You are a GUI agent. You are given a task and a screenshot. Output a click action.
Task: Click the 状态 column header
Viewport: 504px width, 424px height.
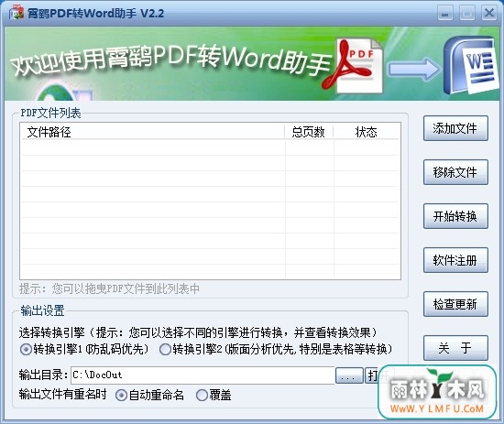point(367,132)
